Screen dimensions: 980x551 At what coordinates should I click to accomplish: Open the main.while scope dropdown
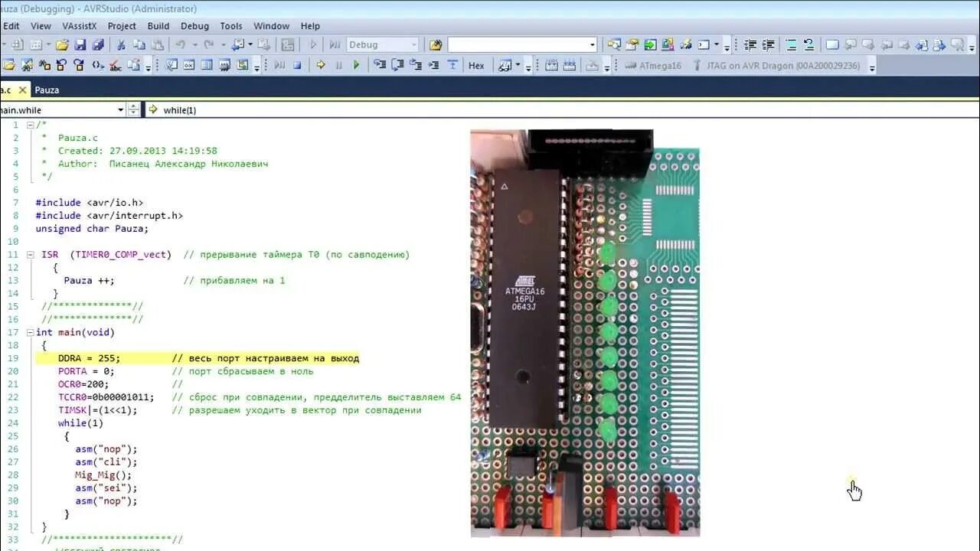tap(120, 109)
